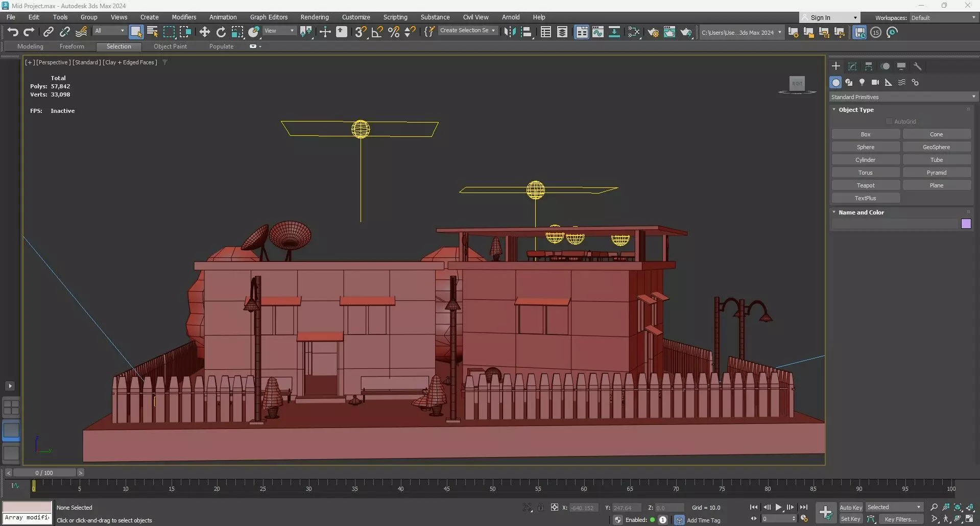This screenshot has height=526, width=980.
Task: Click the Box primitive button
Action: pyautogui.click(x=866, y=134)
